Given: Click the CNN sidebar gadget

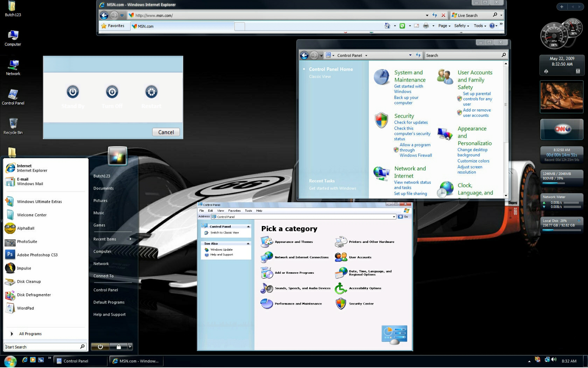Looking at the screenshot, I should (x=562, y=129).
